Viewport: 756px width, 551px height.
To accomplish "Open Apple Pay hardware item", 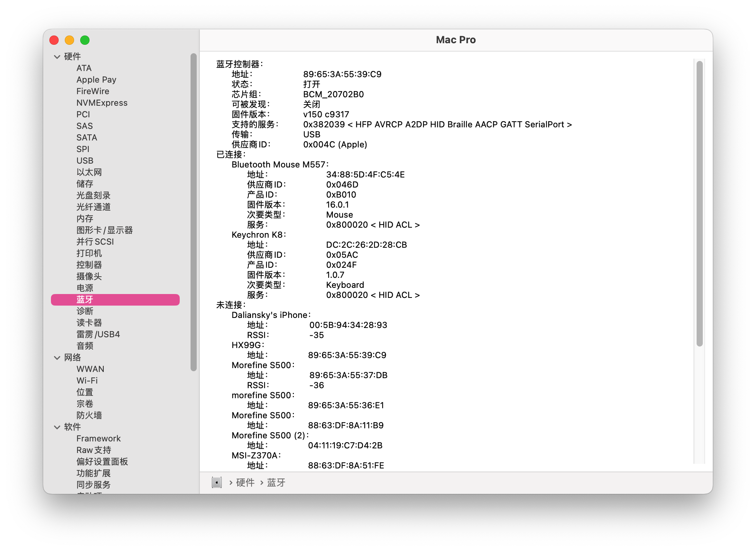I will click(96, 79).
